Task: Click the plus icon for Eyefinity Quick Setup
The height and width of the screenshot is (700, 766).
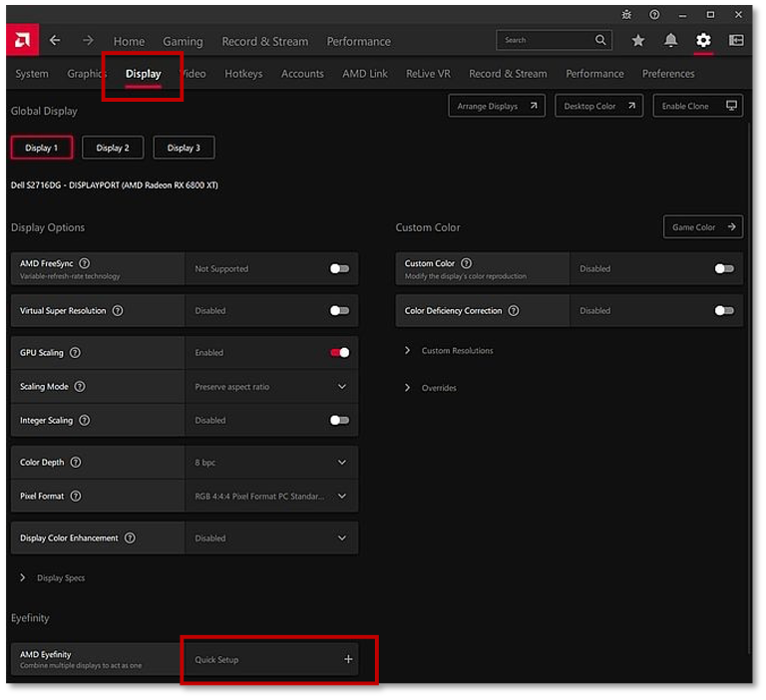Action: click(x=348, y=659)
